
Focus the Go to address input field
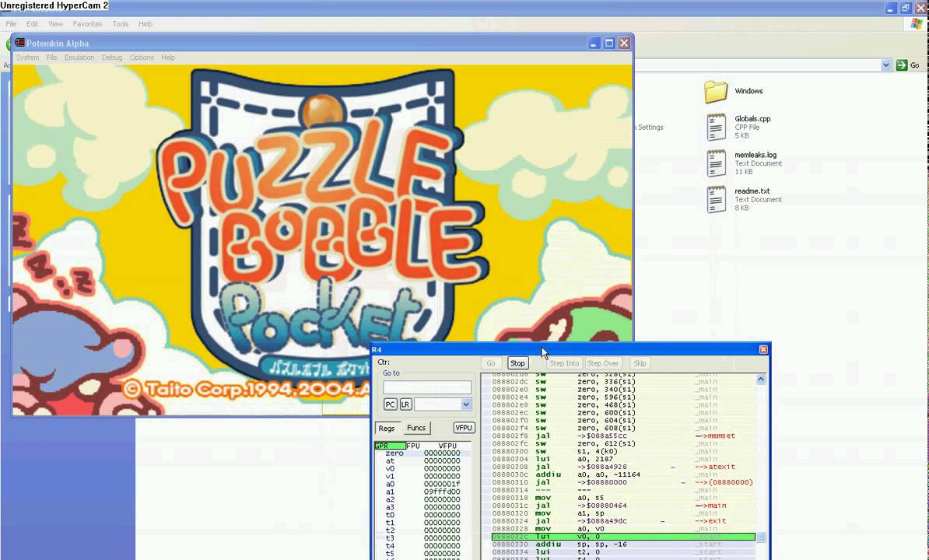pyautogui.click(x=427, y=387)
